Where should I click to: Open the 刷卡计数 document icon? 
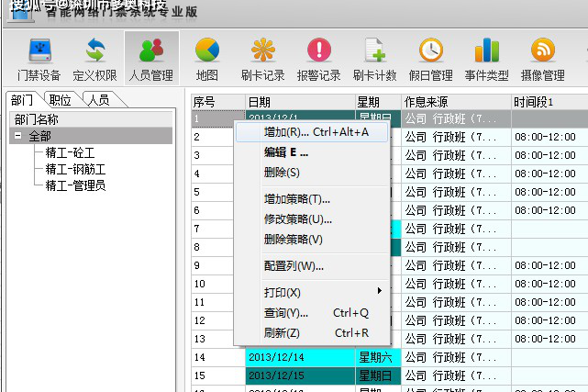coord(374,59)
